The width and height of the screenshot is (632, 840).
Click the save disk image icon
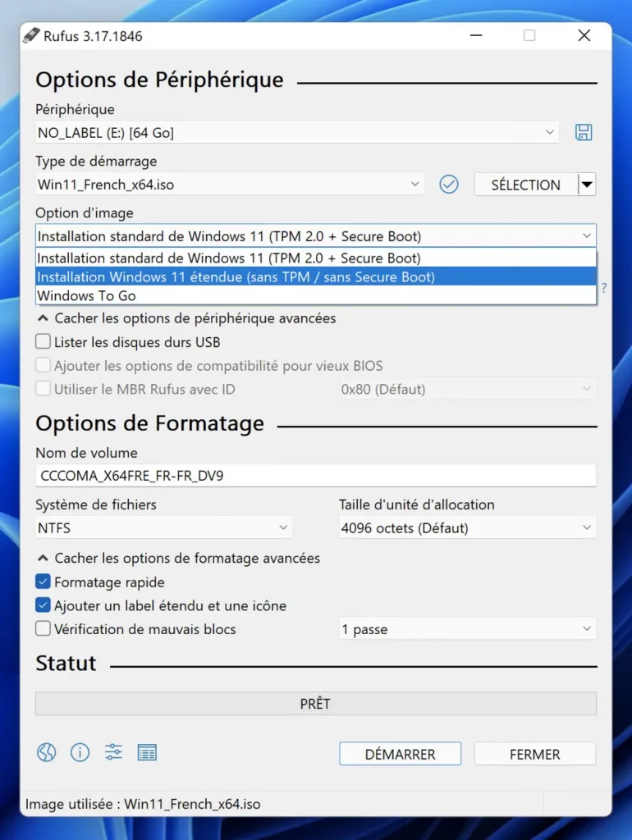[584, 133]
